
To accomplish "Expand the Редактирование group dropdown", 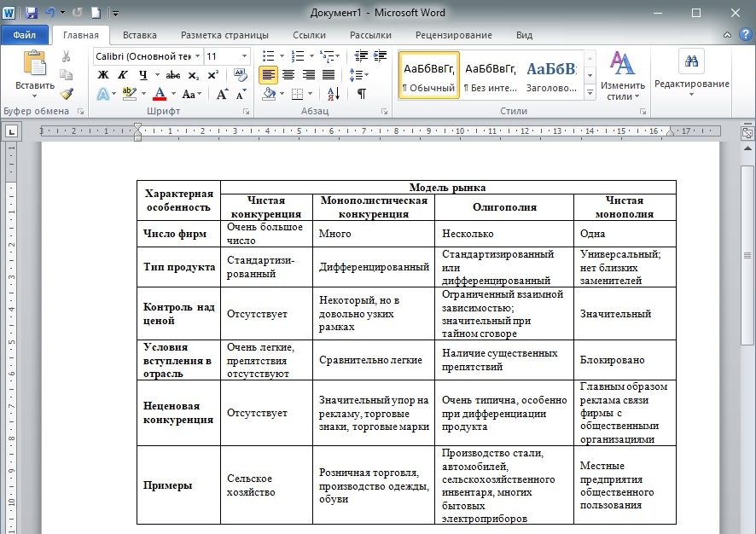I will [691, 95].
